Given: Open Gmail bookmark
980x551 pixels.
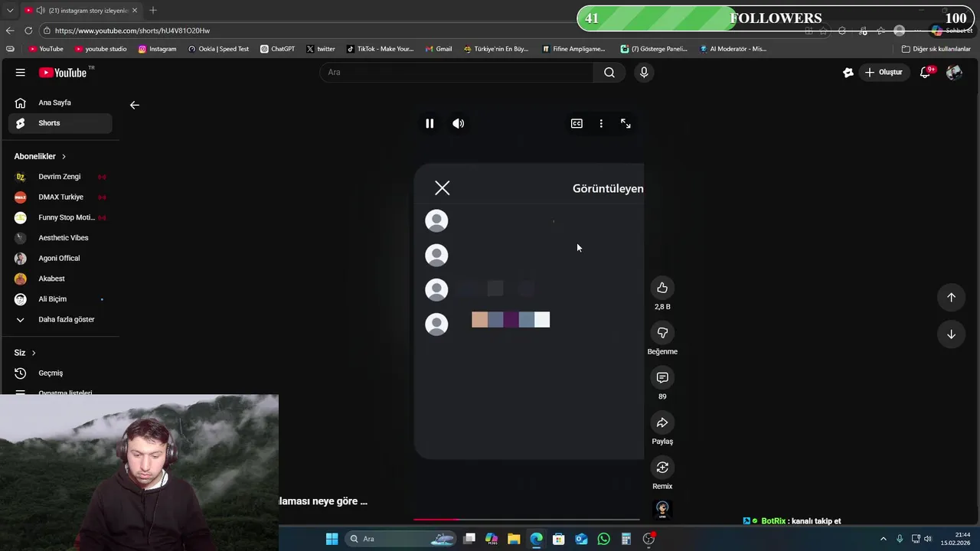Looking at the screenshot, I should [x=439, y=49].
